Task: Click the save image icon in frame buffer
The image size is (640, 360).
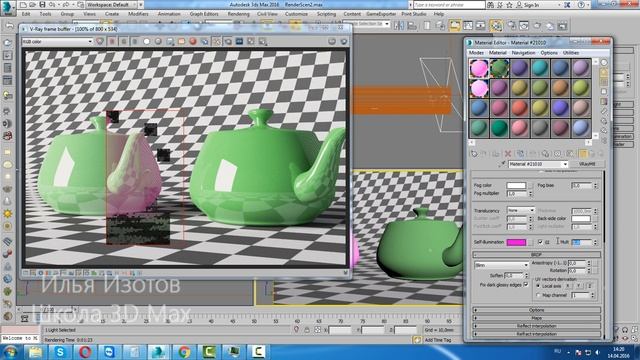Action: click(170, 42)
